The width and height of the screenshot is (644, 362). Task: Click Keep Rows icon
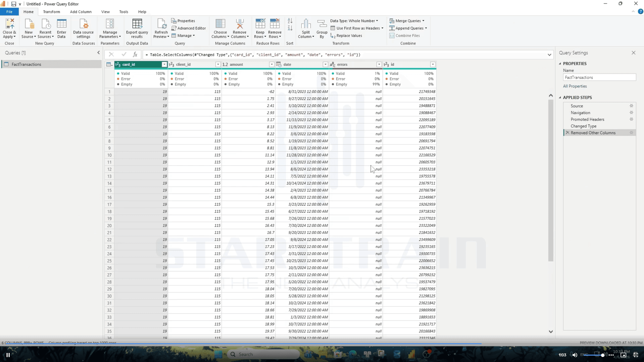260,24
